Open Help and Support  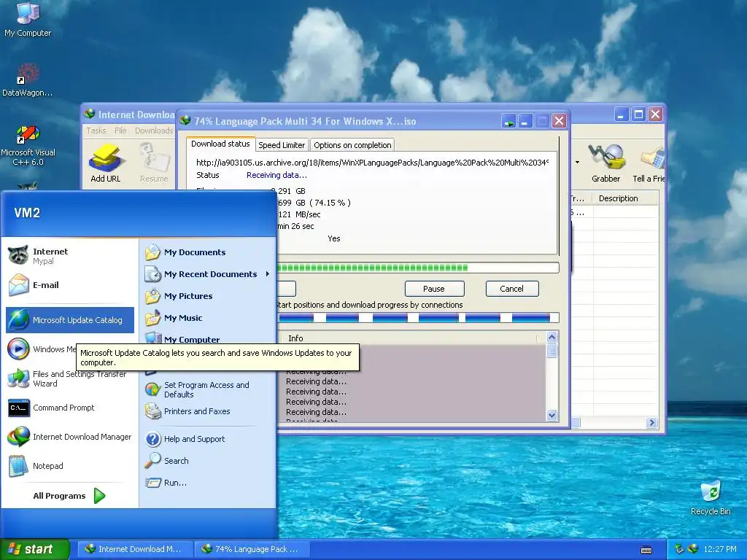pos(208,439)
